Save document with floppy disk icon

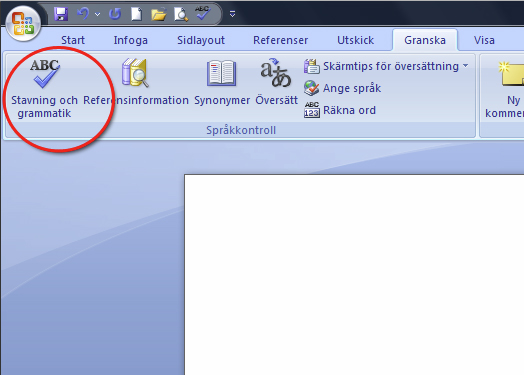[x=61, y=14]
